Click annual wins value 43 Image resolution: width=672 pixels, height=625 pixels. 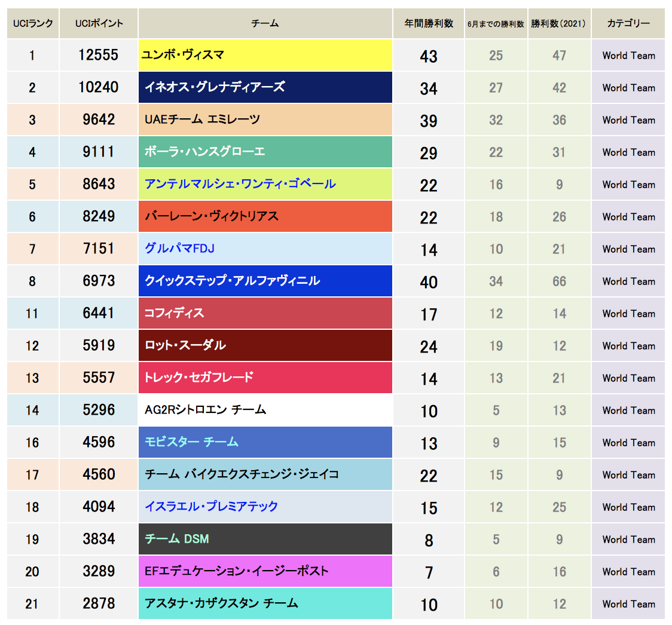tap(429, 57)
